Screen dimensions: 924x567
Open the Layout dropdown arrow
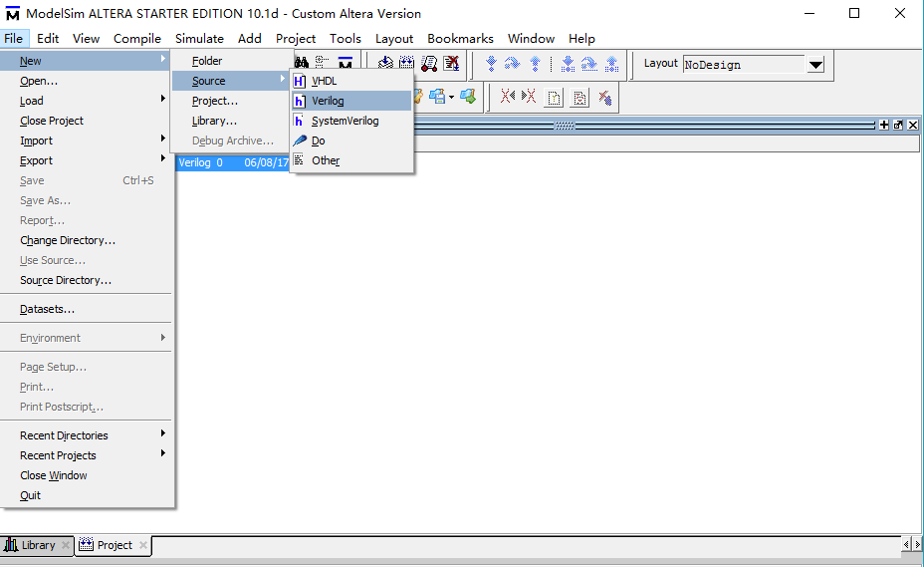tap(815, 65)
